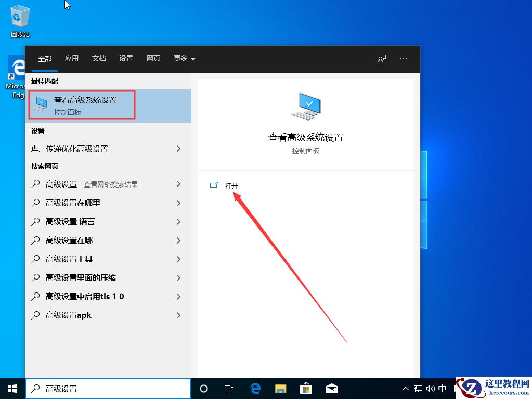Open the Start menu
Screen dimensions: 532x399
coord(12,388)
